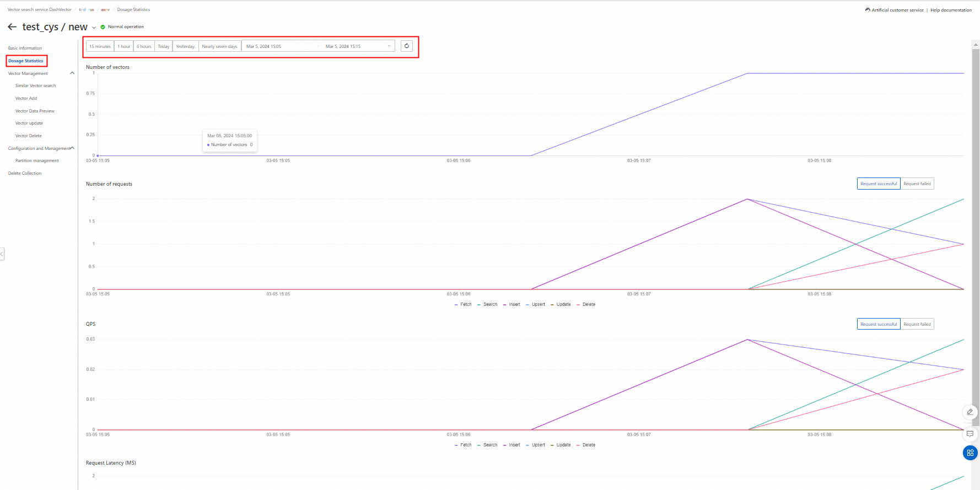Click the blue apps grid floating button

(970, 453)
